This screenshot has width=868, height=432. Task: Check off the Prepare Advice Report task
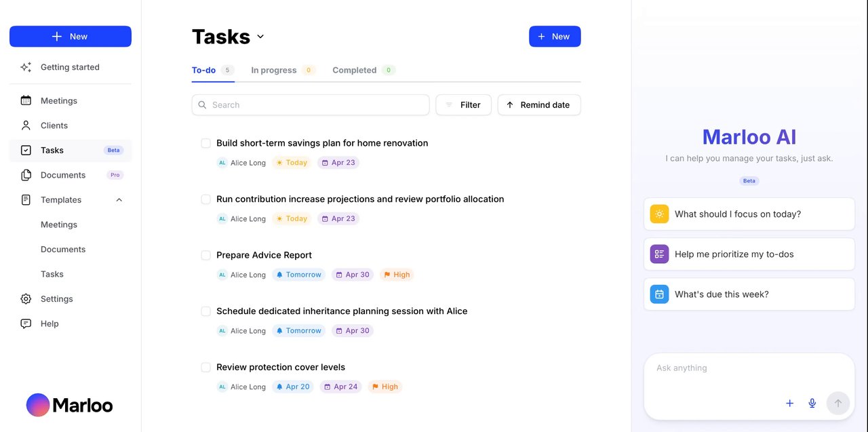point(206,255)
